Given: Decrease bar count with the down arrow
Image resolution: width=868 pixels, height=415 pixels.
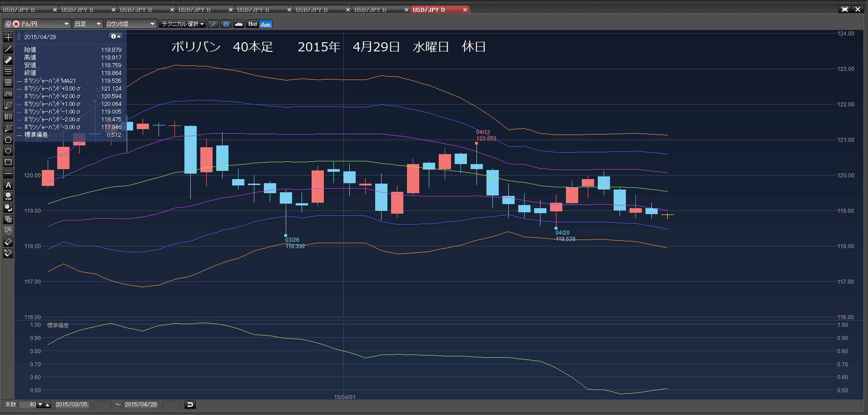Looking at the screenshot, I should (x=40, y=405).
